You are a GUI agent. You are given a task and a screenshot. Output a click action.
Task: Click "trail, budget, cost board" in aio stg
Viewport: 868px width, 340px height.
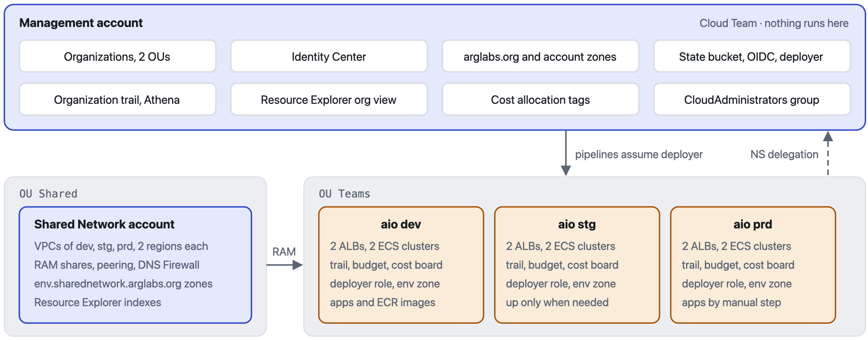[562, 265]
